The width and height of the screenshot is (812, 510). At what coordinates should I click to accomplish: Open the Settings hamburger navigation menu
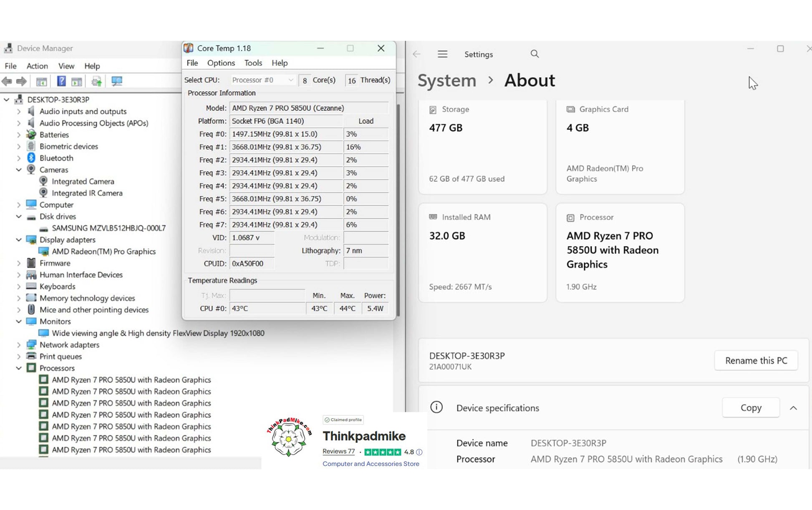point(442,54)
